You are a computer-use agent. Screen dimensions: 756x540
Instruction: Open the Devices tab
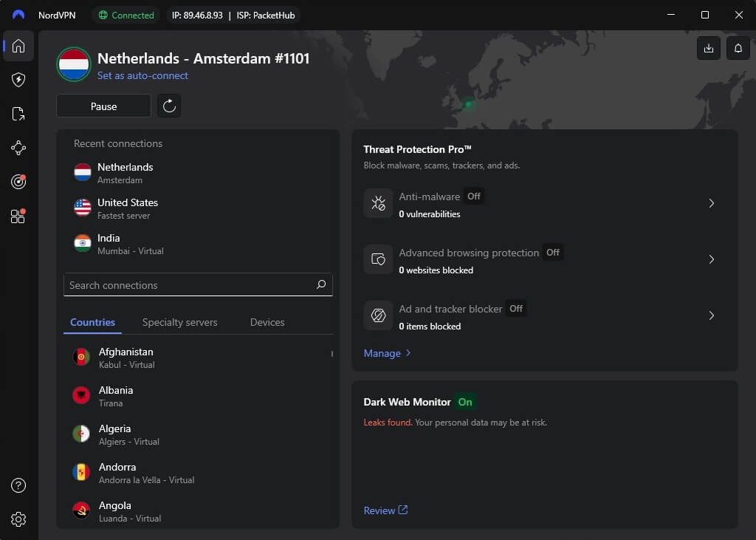point(267,322)
